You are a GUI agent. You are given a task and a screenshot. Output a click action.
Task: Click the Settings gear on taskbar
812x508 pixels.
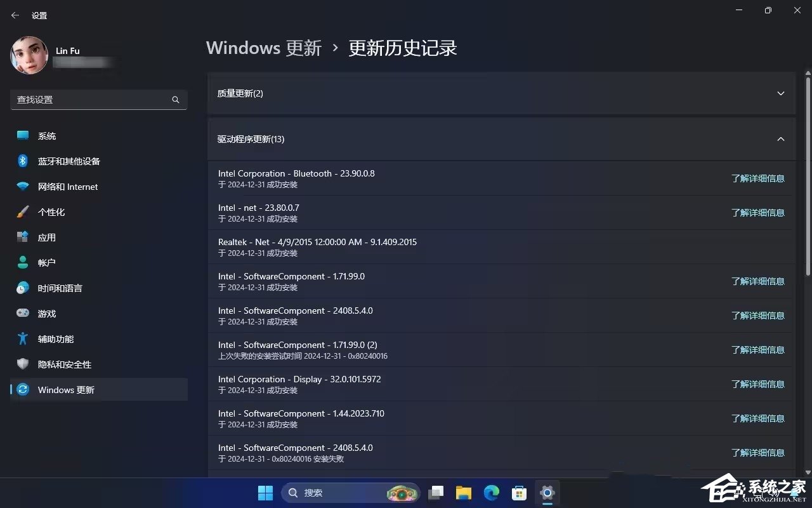coord(547,493)
